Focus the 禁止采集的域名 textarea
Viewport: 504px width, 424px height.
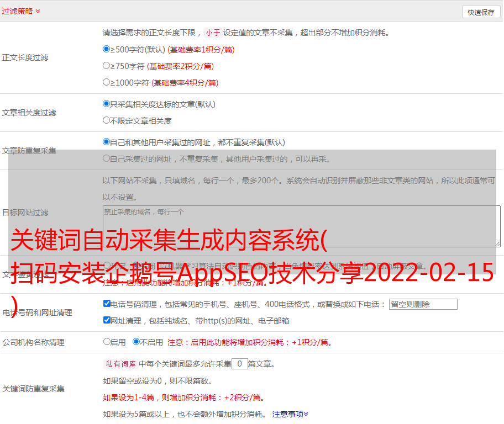[302, 226]
